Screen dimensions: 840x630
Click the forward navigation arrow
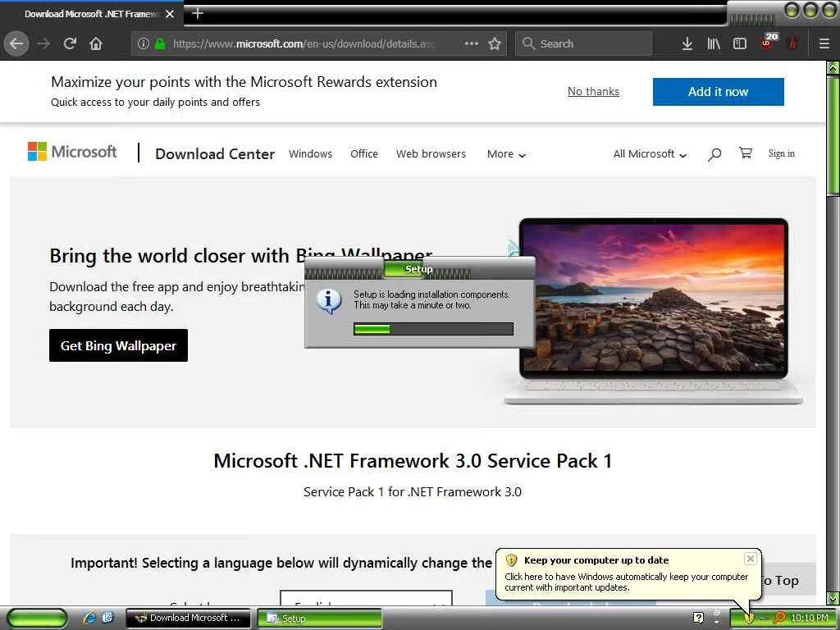tap(43, 43)
